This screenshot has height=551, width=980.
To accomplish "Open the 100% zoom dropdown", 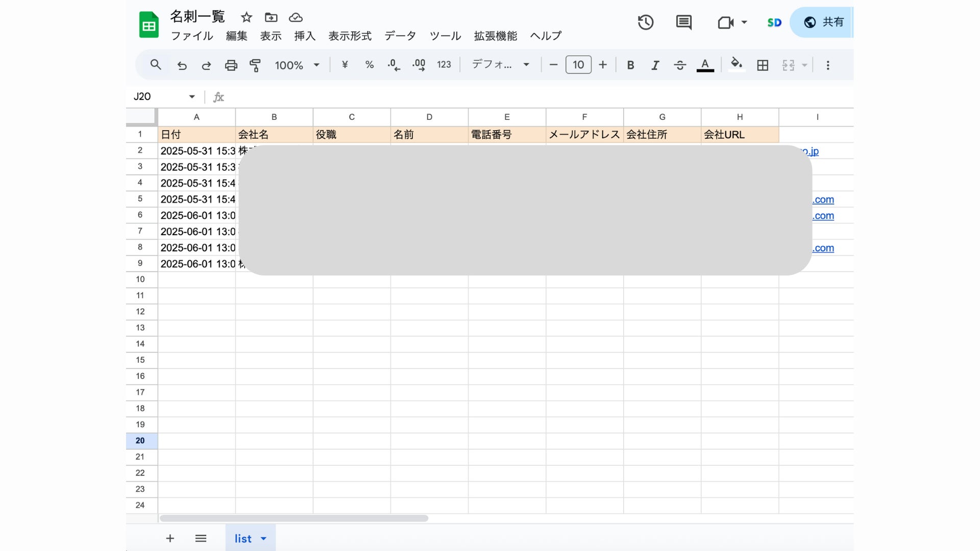I will (x=297, y=65).
